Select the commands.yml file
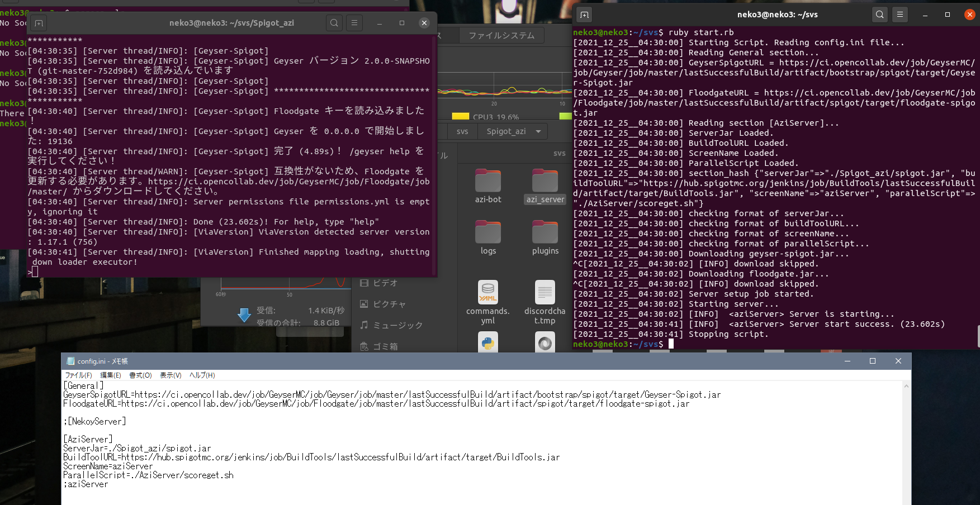The height and width of the screenshot is (505, 980). coord(488,302)
